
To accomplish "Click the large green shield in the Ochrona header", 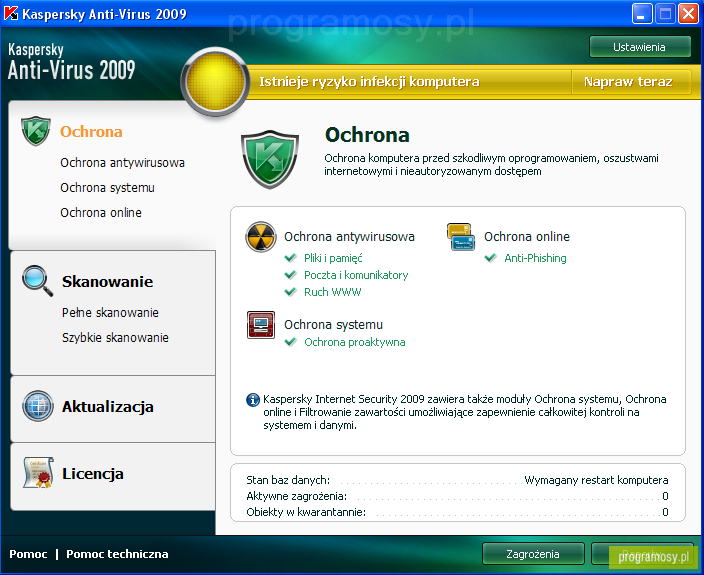I will click(270, 159).
